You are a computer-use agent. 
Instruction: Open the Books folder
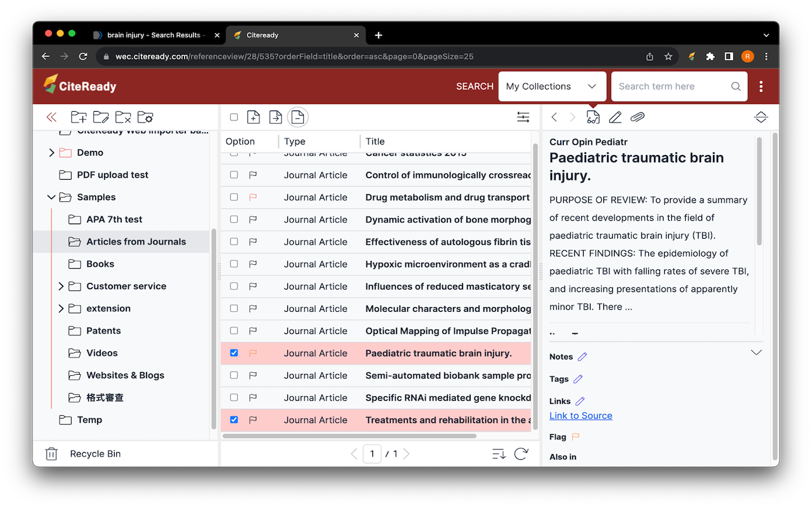[x=100, y=264]
